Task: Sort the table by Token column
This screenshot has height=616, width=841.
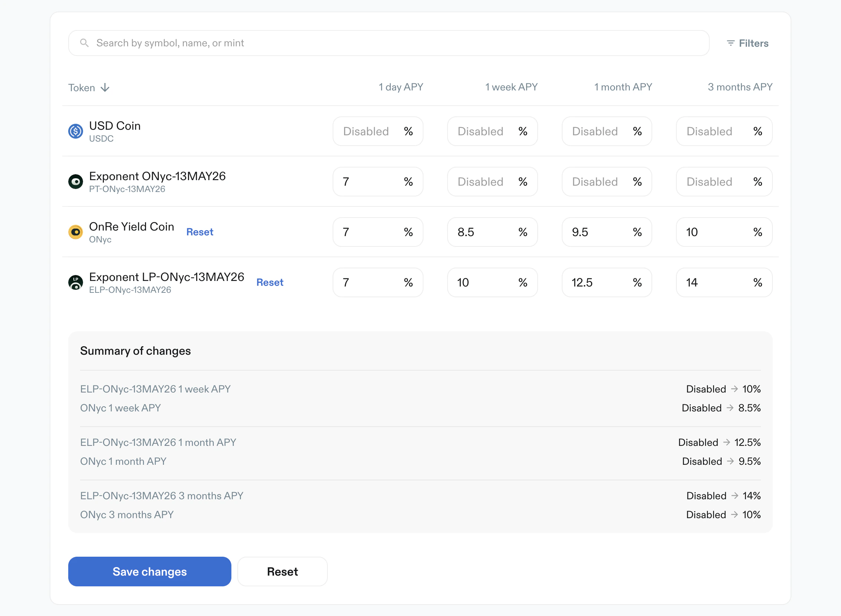Action: 82,87
